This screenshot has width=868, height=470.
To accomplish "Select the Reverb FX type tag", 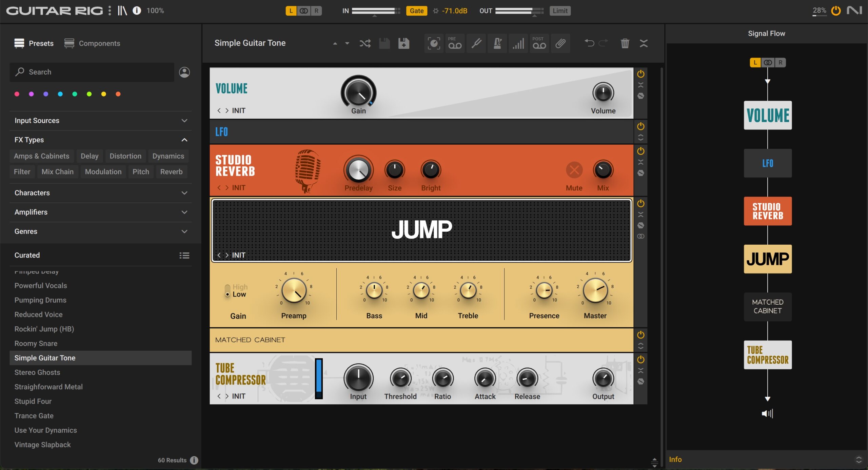I will [171, 172].
